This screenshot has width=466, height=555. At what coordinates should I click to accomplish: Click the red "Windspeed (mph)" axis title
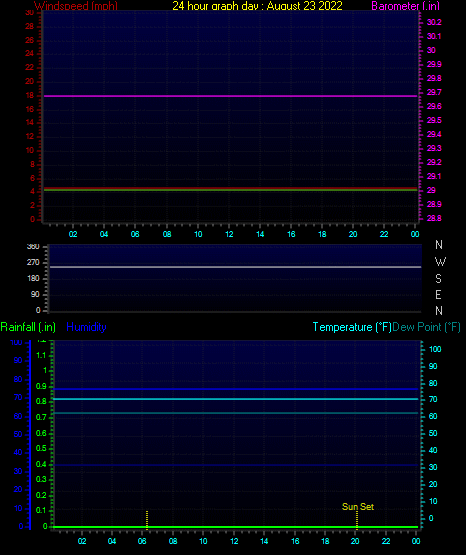[76, 6]
